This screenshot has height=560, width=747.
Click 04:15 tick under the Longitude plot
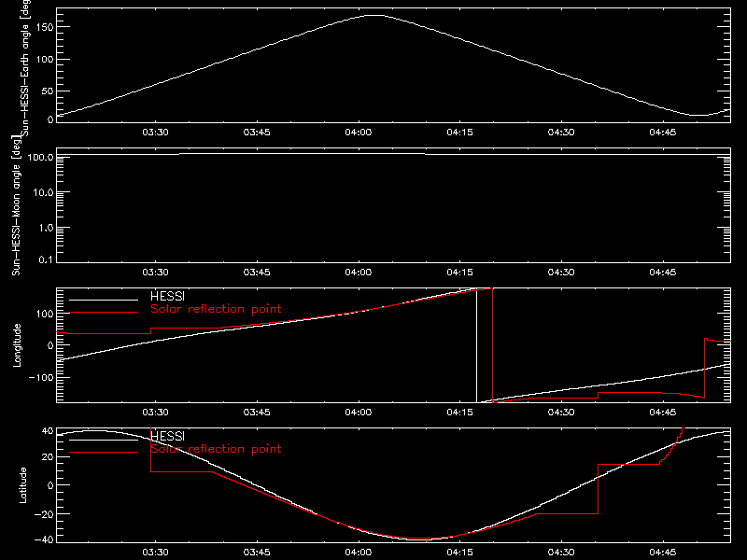459,412
